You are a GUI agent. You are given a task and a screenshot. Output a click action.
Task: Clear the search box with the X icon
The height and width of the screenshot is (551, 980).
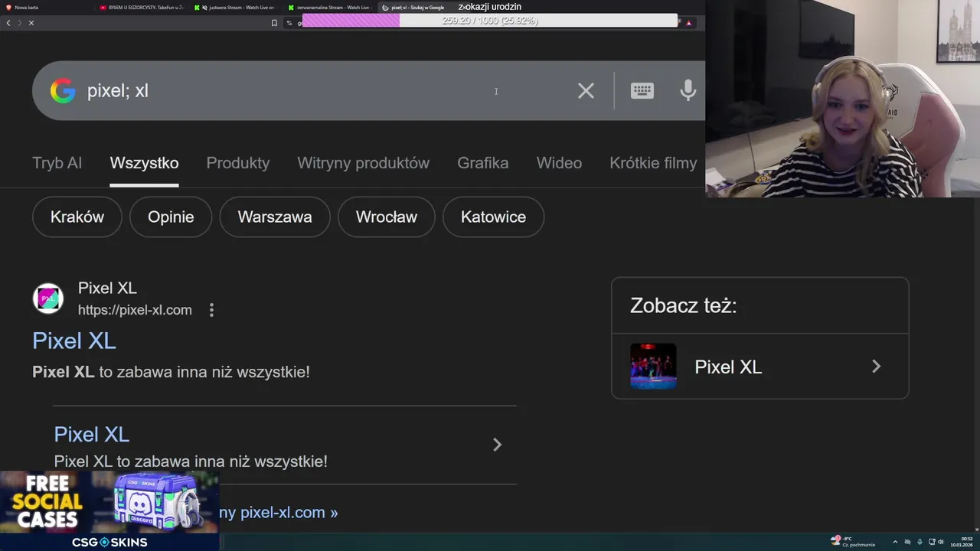[x=586, y=91]
